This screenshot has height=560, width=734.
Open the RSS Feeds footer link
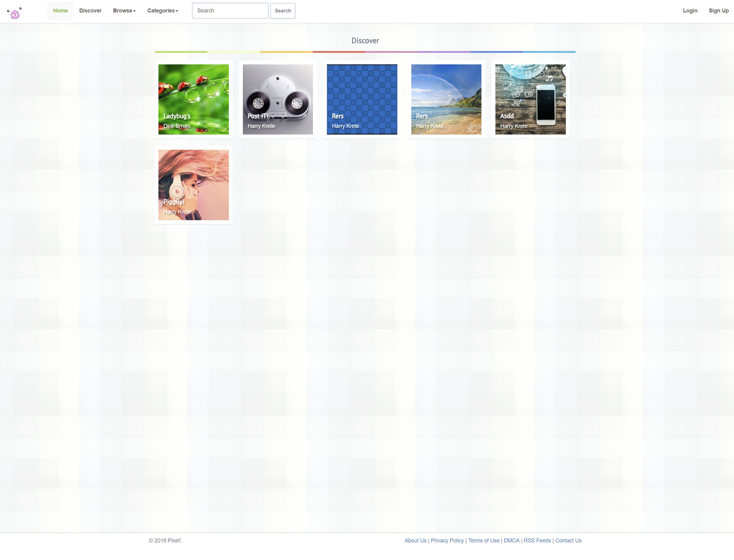coord(537,540)
